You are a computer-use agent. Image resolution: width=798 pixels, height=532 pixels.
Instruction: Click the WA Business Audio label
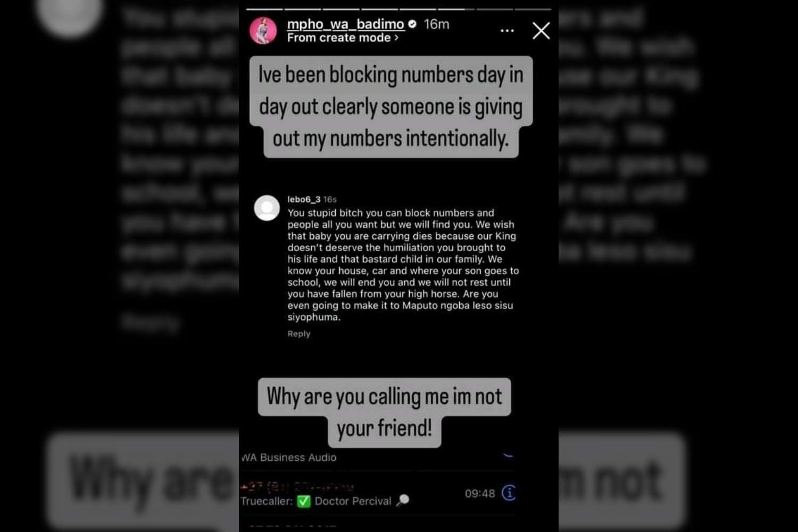[289, 458]
